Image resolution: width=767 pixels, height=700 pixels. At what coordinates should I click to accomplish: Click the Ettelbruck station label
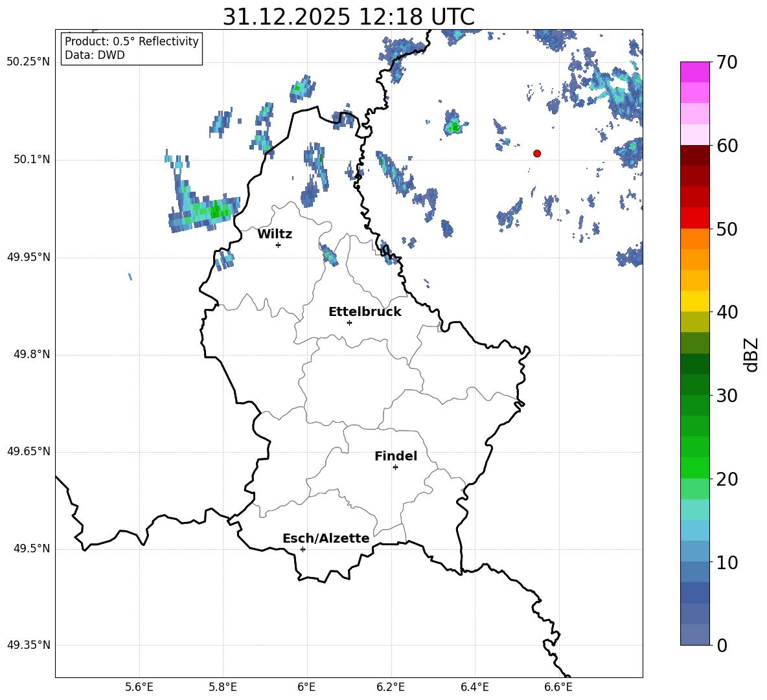click(365, 312)
